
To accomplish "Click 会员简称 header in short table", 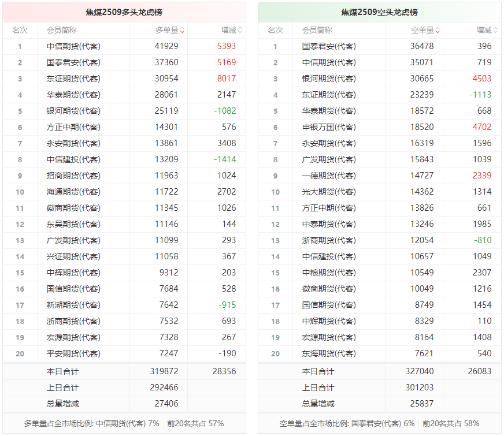I will tap(317, 31).
